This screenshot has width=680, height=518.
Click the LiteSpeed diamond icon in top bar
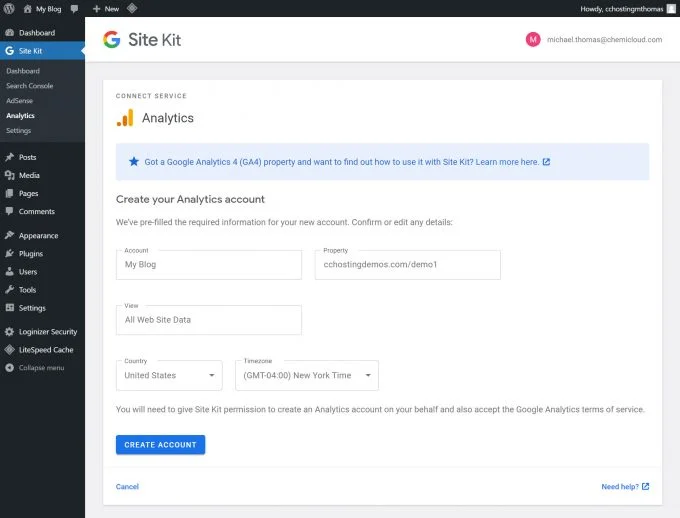click(132, 8)
